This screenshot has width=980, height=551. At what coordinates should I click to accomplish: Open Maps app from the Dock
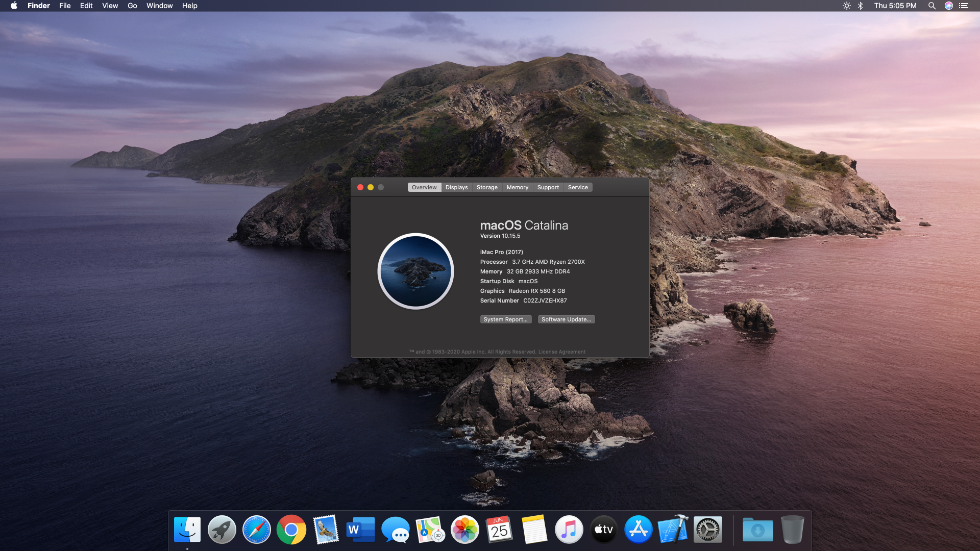coord(430,530)
